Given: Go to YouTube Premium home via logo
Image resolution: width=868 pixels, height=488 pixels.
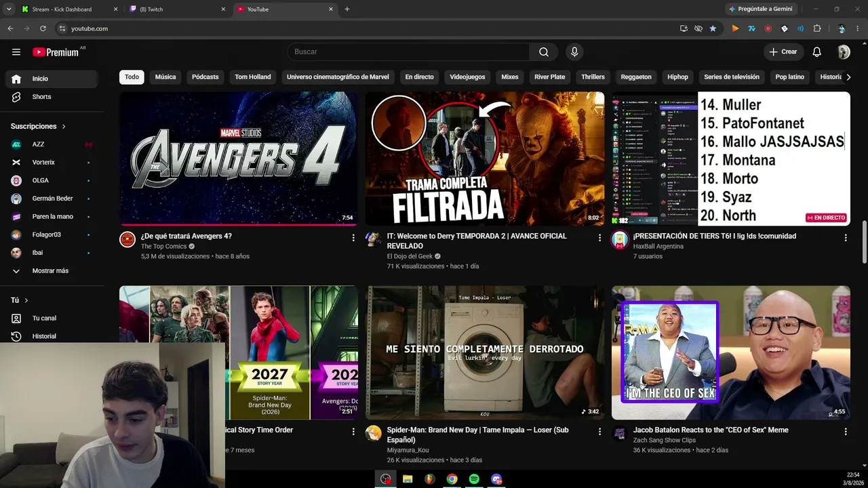Looking at the screenshot, I should click(56, 52).
